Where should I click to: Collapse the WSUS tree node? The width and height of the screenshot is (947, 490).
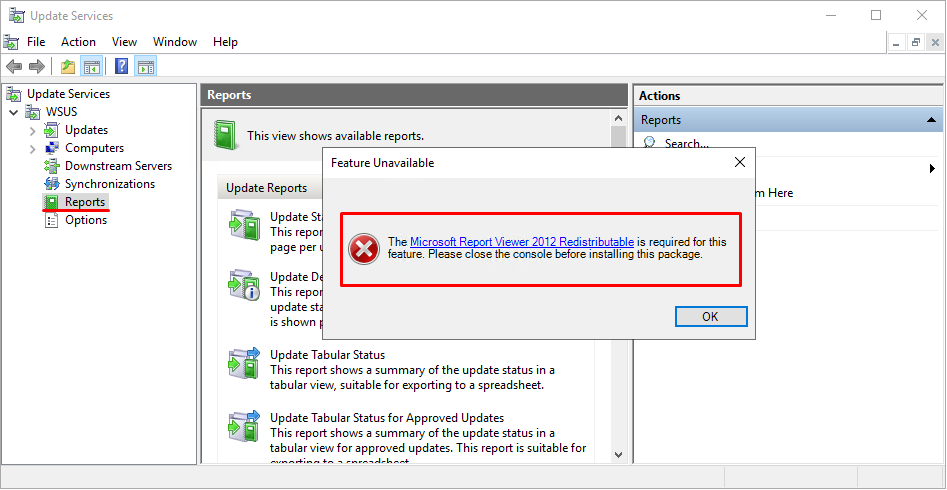pos(14,112)
